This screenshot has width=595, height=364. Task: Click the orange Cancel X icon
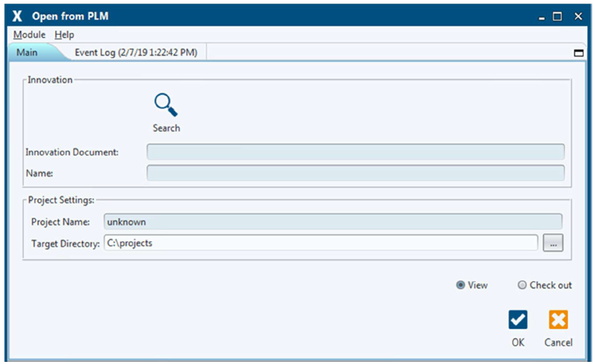tap(558, 320)
